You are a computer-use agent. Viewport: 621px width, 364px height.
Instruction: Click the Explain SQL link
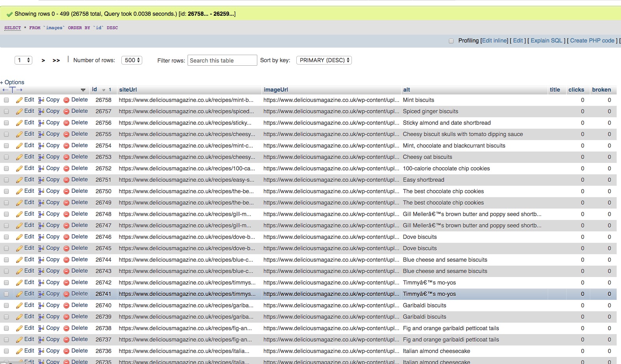[546, 41]
